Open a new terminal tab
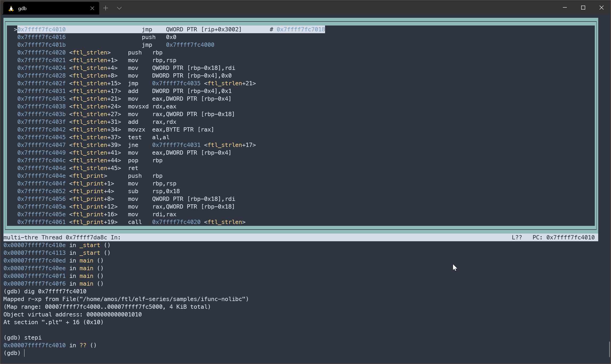Viewport: 611px width, 364px height. click(106, 8)
